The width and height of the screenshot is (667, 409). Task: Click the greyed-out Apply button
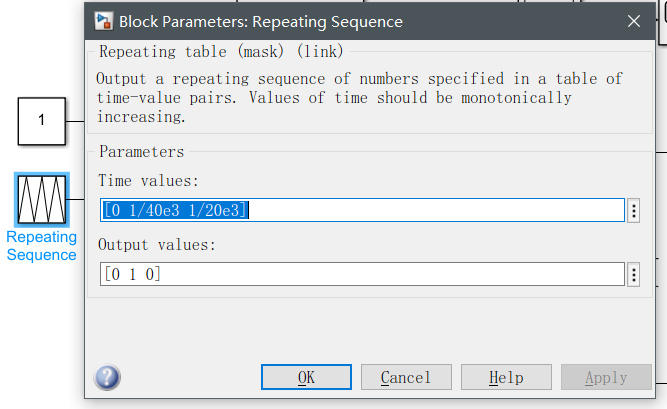[606, 377]
